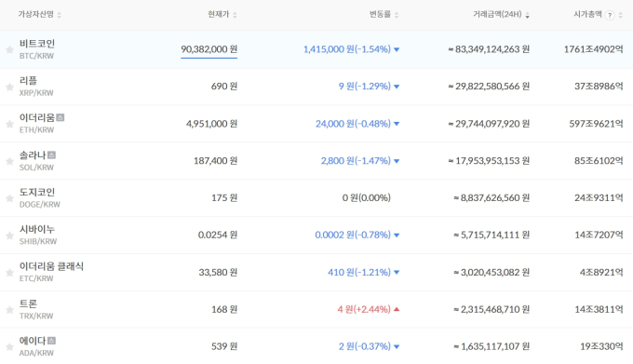Click the 1761조4902억 market cap
Viewport: 633px width, 364px height.
[x=594, y=49]
